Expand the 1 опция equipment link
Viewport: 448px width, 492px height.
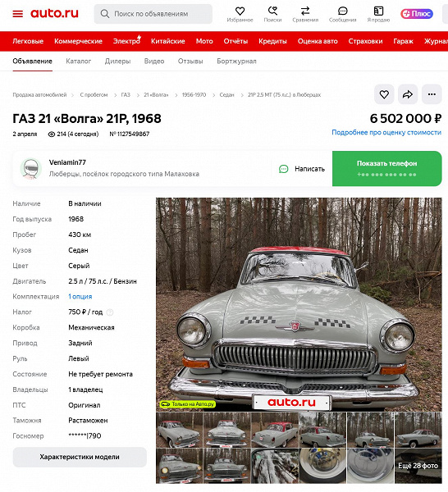coord(80,297)
